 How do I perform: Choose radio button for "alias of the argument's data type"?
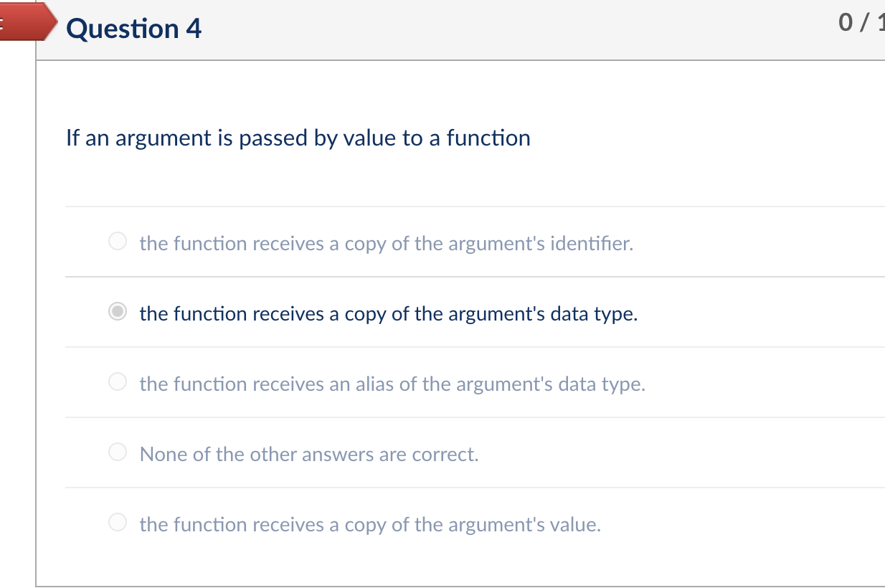tap(118, 383)
